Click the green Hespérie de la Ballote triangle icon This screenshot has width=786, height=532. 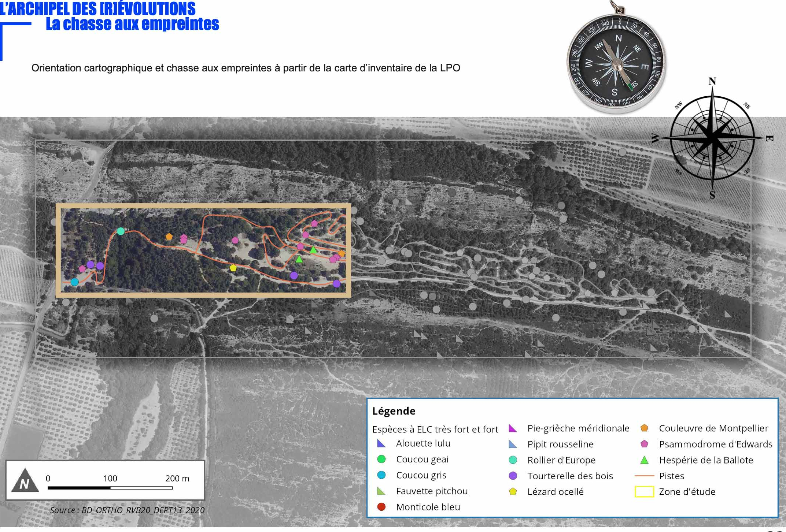click(644, 460)
